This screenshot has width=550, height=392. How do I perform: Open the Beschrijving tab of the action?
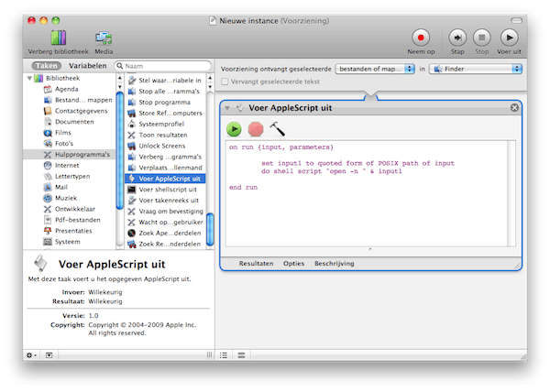334,264
